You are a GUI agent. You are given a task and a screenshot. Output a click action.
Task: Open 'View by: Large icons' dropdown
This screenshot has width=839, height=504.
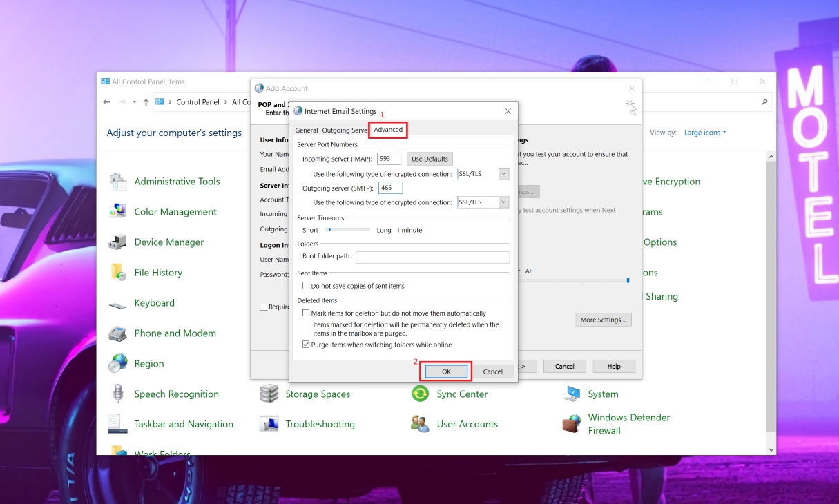pos(705,133)
